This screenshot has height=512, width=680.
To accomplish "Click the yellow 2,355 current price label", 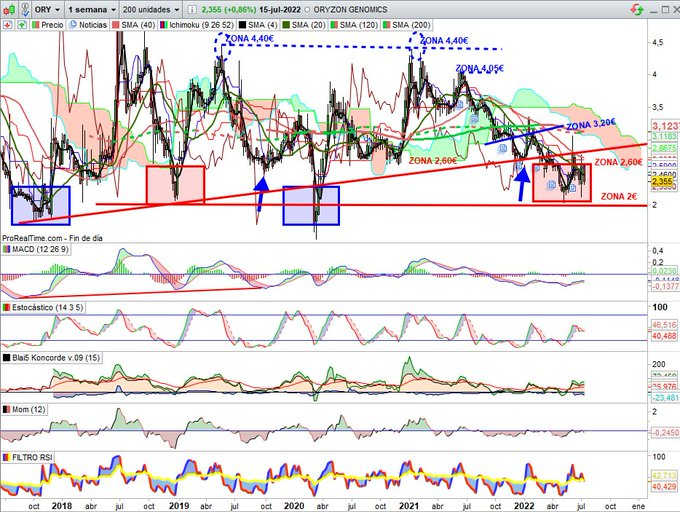I will [664, 181].
